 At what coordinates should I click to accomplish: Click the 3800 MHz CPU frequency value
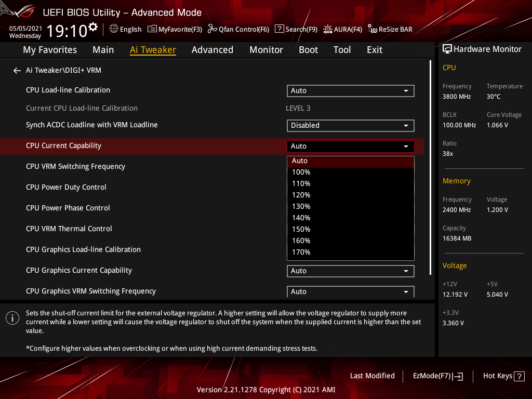point(456,97)
